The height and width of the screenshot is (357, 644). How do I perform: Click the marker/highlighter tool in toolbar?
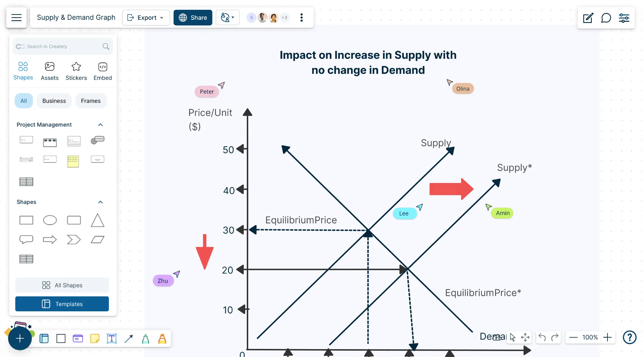coord(161,338)
